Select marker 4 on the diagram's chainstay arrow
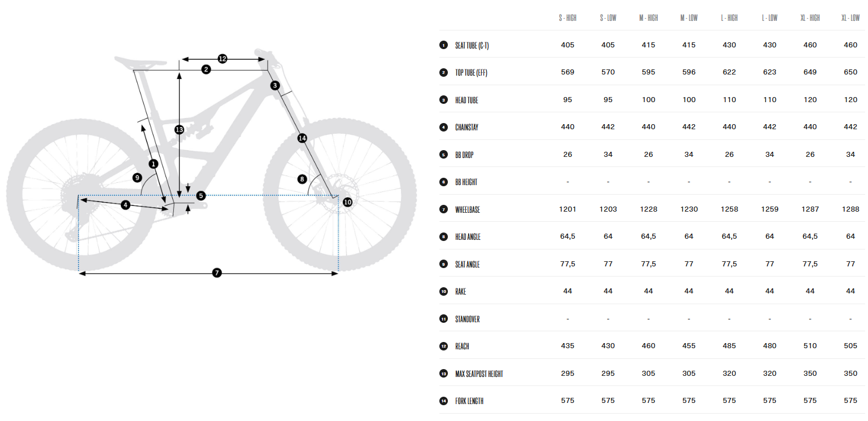This screenshot has width=868, height=421. 125,205
